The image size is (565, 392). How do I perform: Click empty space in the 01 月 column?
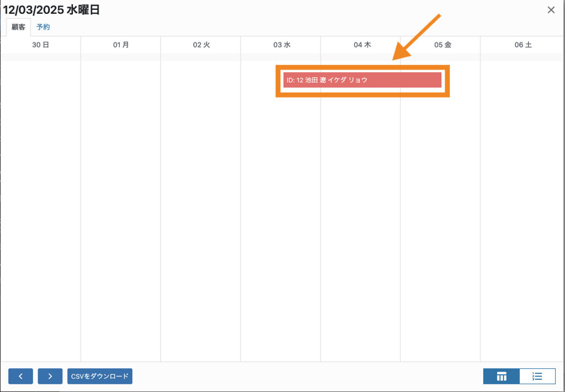point(121,210)
